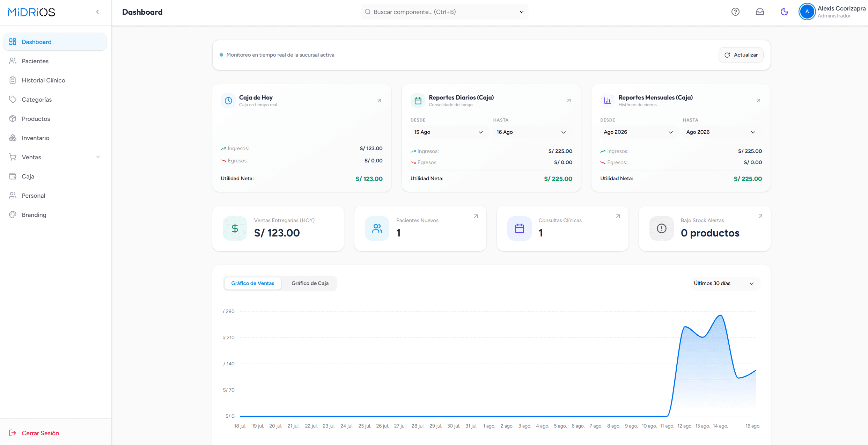Open Branding in the sidebar
The image size is (868, 445).
pos(55,215)
